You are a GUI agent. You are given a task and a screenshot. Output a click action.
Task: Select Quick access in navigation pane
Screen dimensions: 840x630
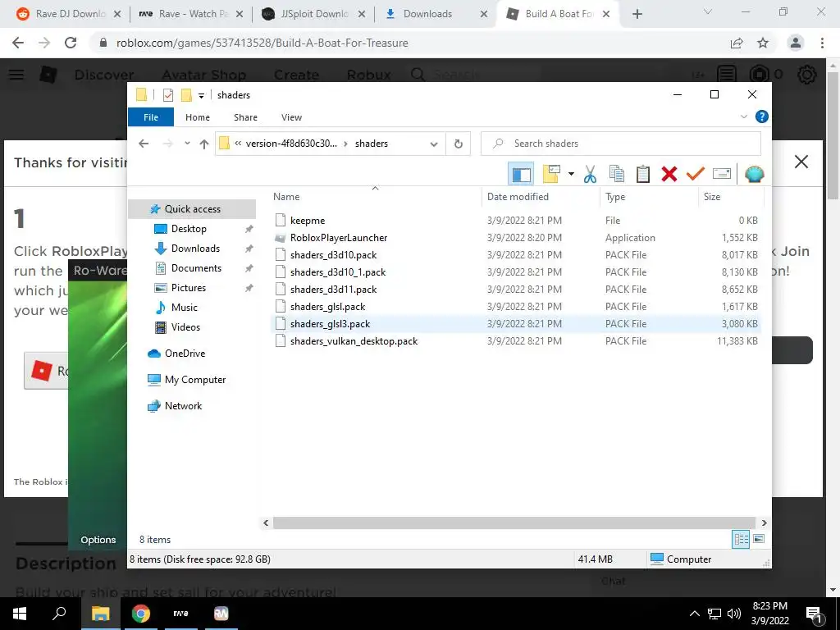192,209
